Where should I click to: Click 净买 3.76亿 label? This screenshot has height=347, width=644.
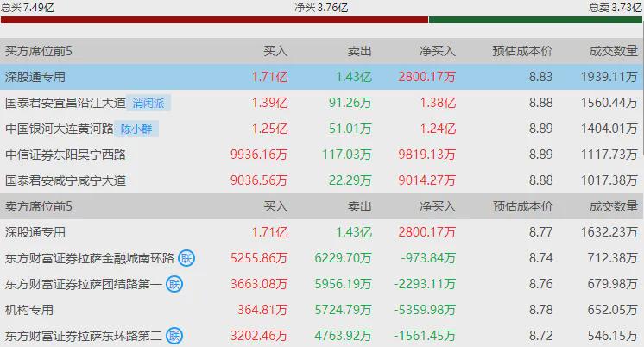pyautogui.click(x=322, y=8)
